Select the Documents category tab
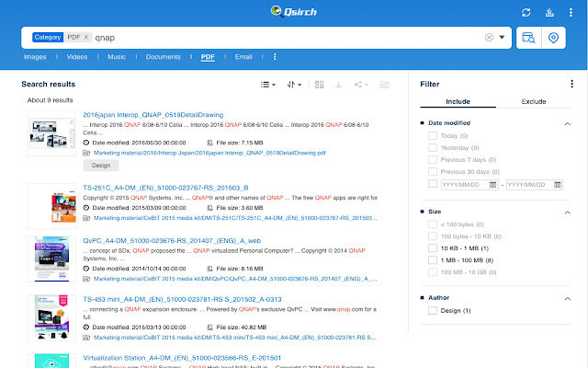 point(164,57)
